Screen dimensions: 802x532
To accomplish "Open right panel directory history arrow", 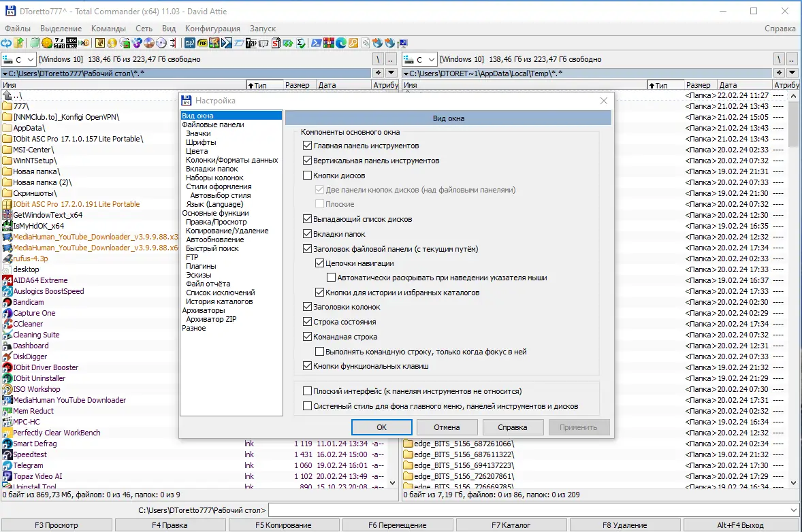I will [x=792, y=73].
